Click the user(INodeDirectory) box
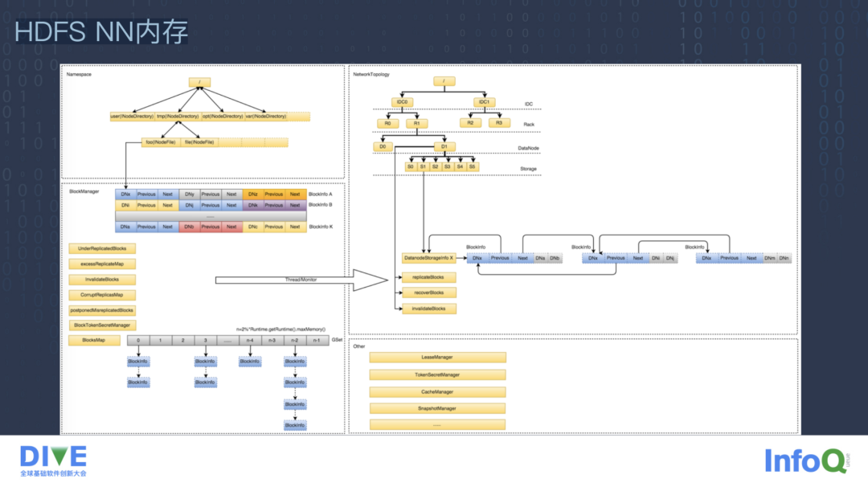This screenshot has height=483, width=868. (132, 117)
